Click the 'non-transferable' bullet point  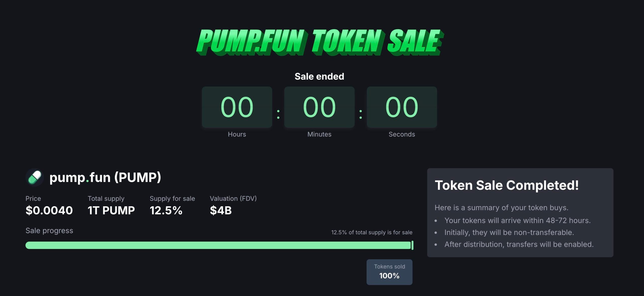pos(509,232)
